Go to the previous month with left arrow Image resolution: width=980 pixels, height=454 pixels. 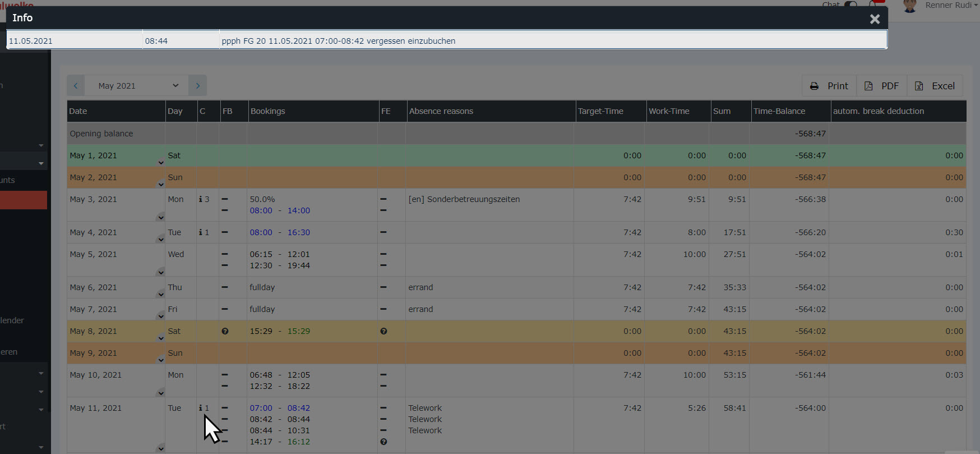click(76, 86)
